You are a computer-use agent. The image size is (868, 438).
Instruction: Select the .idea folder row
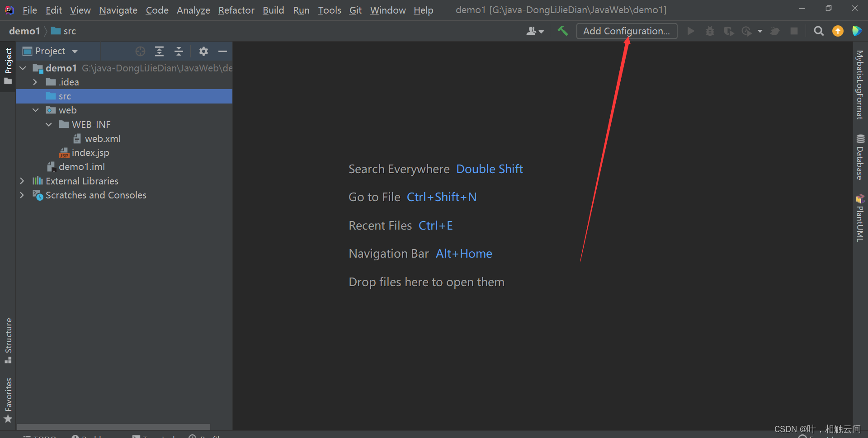pyautogui.click(x=124, y=82)
